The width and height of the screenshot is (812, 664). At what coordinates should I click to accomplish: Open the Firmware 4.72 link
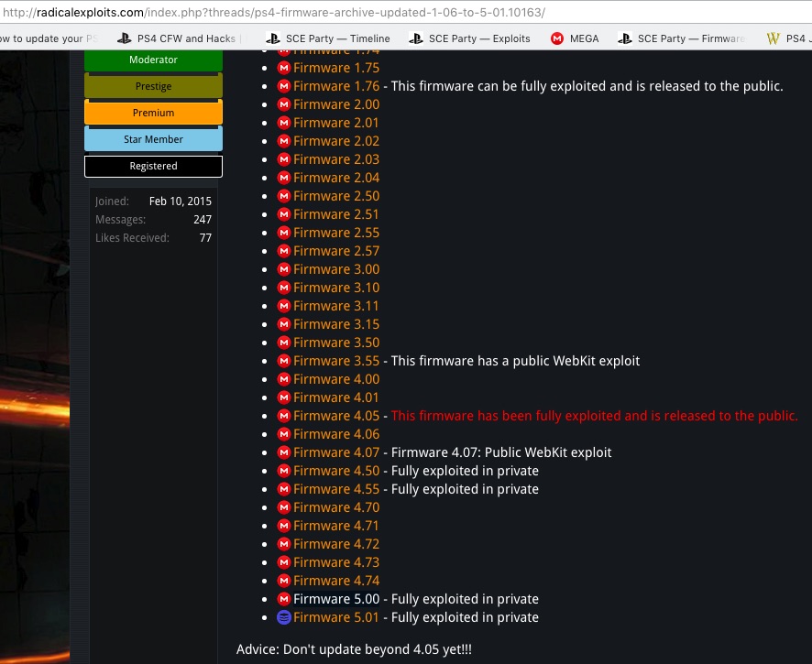click(x=336, y=544)
